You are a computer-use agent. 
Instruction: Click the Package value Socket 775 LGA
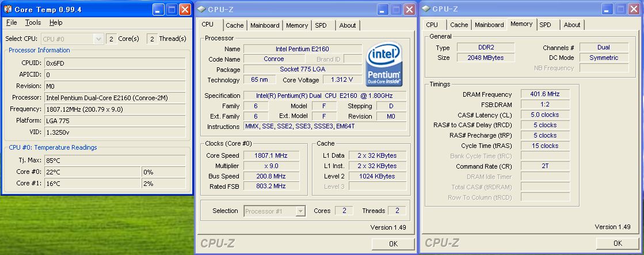(x=303, y=70)
